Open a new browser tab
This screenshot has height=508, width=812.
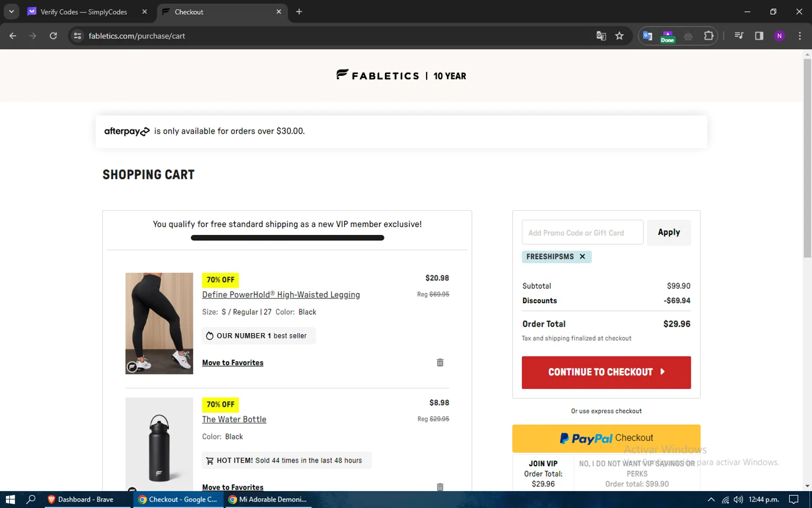299,11
